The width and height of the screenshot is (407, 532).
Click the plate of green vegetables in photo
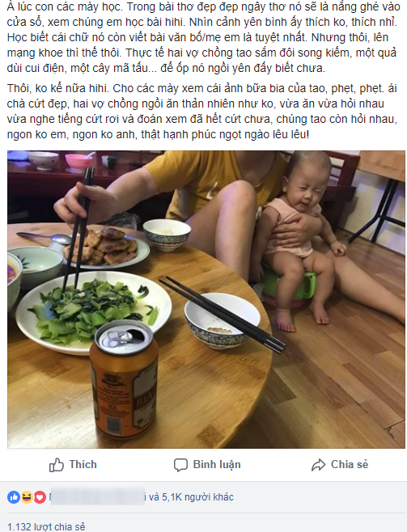(x=94, y=312)
